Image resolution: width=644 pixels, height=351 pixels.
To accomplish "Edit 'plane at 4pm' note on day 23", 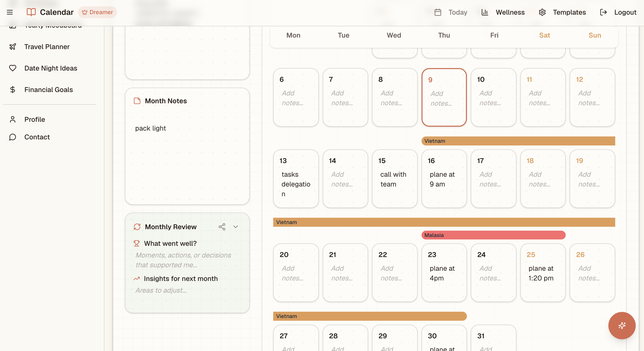I will tap(444, 273).
